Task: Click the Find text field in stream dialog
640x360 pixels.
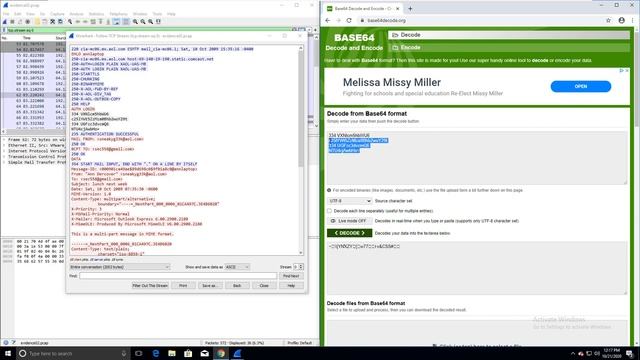Action: coord(178,276)
